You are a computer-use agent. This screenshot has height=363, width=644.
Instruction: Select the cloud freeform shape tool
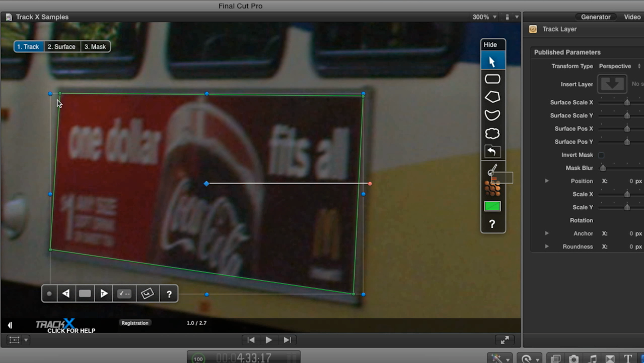click(x=492, y=134)
